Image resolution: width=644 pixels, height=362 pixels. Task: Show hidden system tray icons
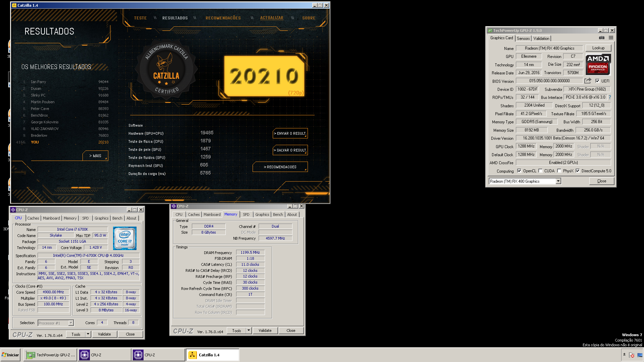click(624, 355)
